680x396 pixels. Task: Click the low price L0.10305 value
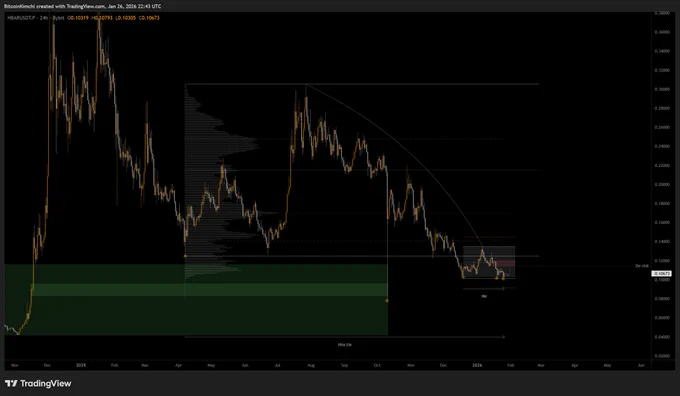click(125, 18)
